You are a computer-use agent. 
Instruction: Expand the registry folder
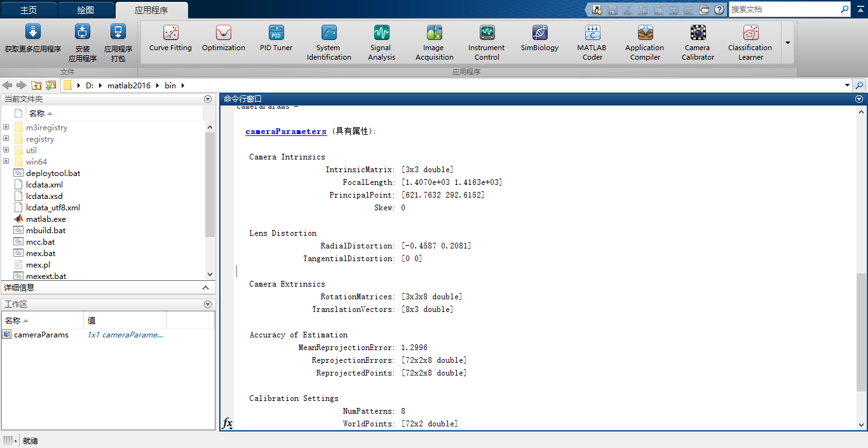[6, 139]
